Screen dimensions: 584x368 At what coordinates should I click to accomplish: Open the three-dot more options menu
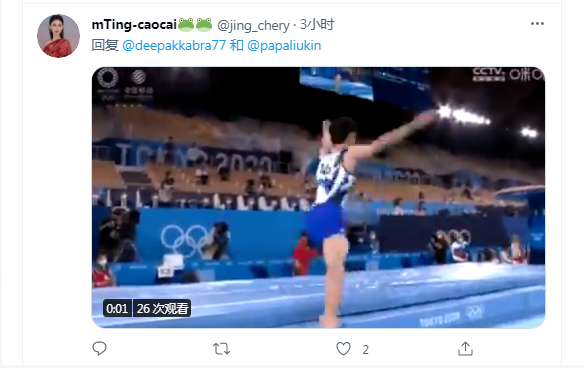pos(537,24)
